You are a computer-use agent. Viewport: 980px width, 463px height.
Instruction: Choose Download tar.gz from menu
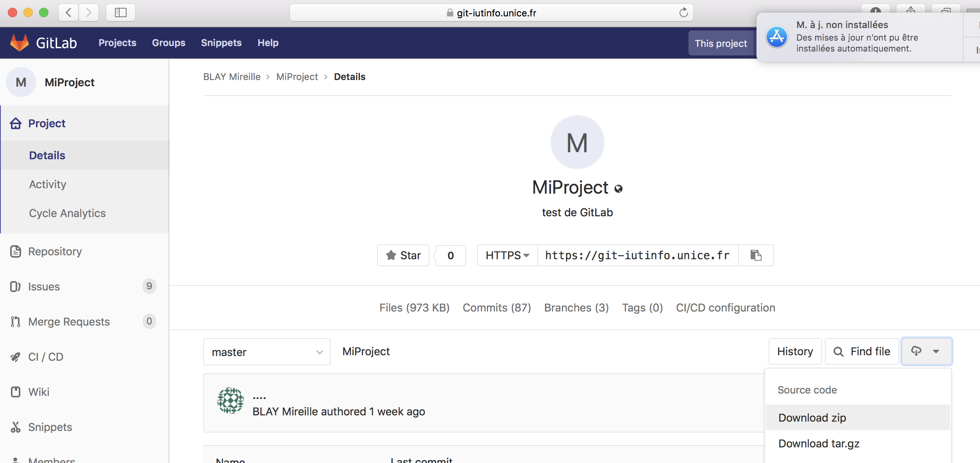(x=819, y=443)
